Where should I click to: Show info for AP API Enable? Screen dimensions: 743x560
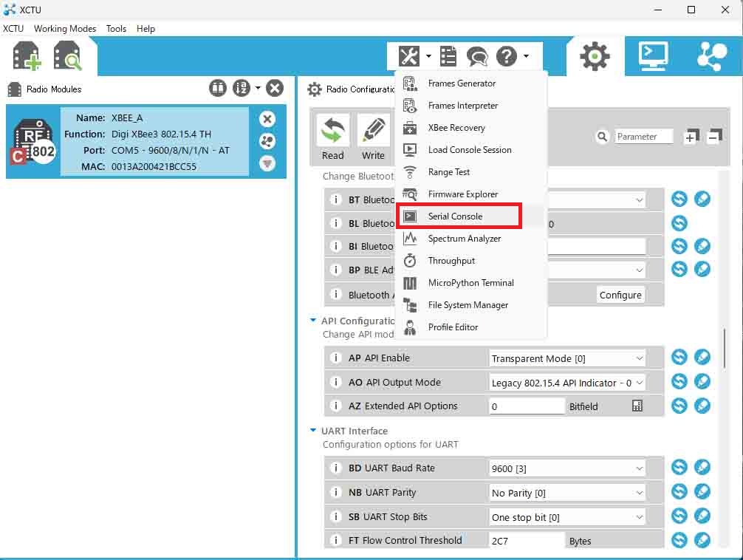[x=336, y=358]
